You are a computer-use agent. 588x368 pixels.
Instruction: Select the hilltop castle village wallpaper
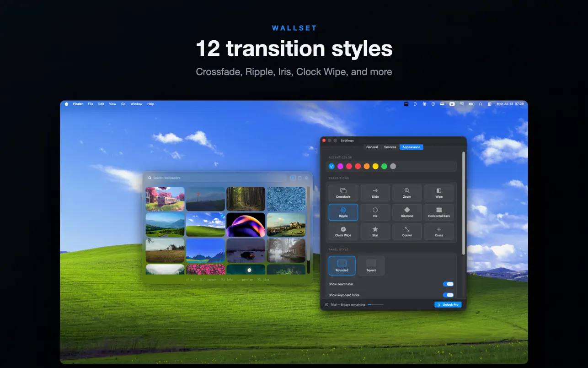click(x=286, y=225)
